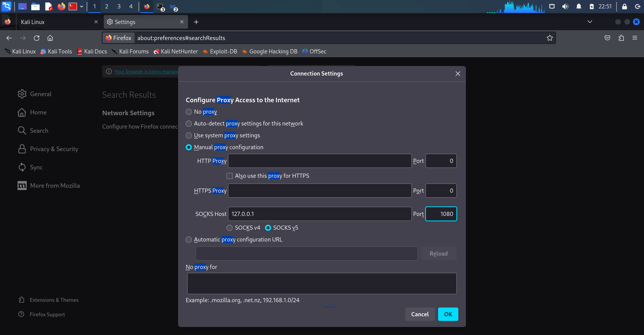This screenshot has width=644, height=335.
Task: Open the volume control in system tray
Action: tap(565, 6)
